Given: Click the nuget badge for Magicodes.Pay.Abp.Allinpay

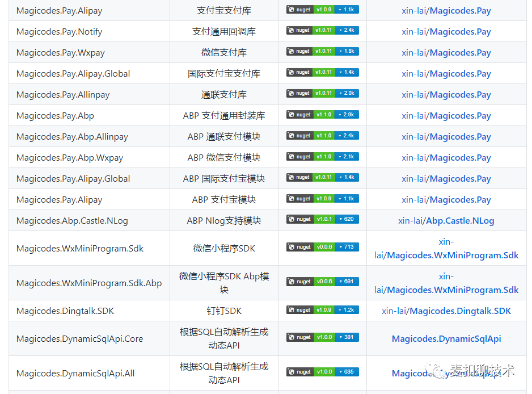Looking at the screenshot, I should pos(322,136).
